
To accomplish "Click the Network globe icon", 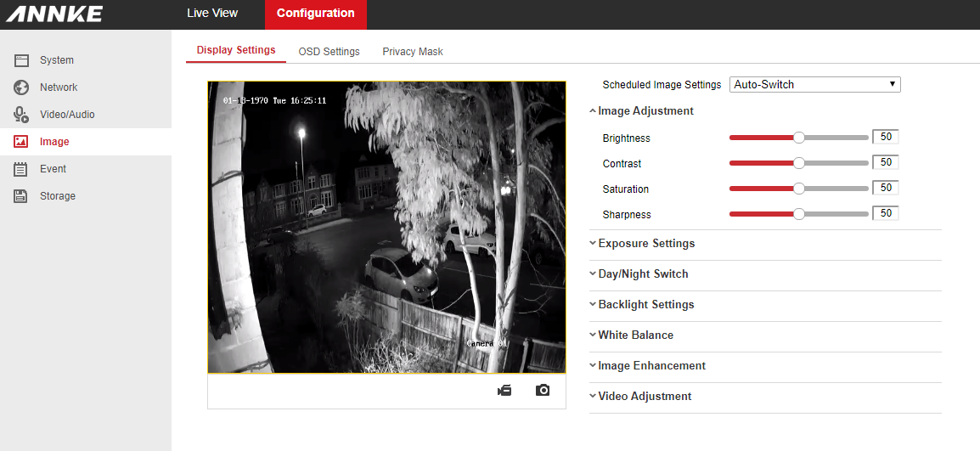I will point(22,87).
